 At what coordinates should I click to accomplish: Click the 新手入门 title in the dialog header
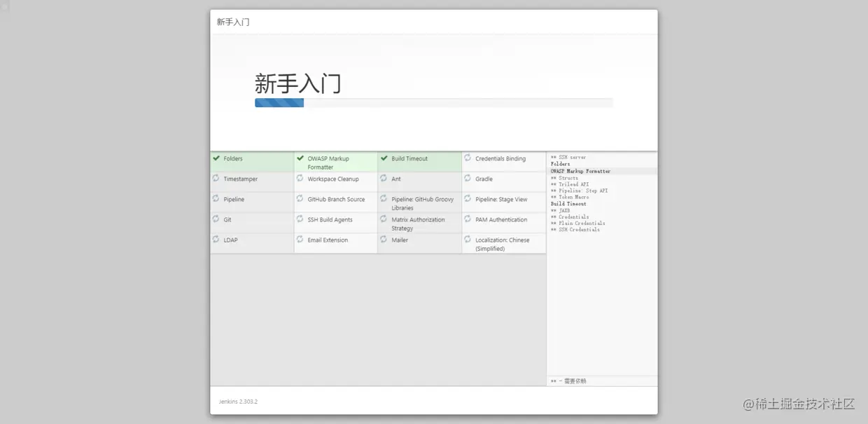tap(233, 22)
